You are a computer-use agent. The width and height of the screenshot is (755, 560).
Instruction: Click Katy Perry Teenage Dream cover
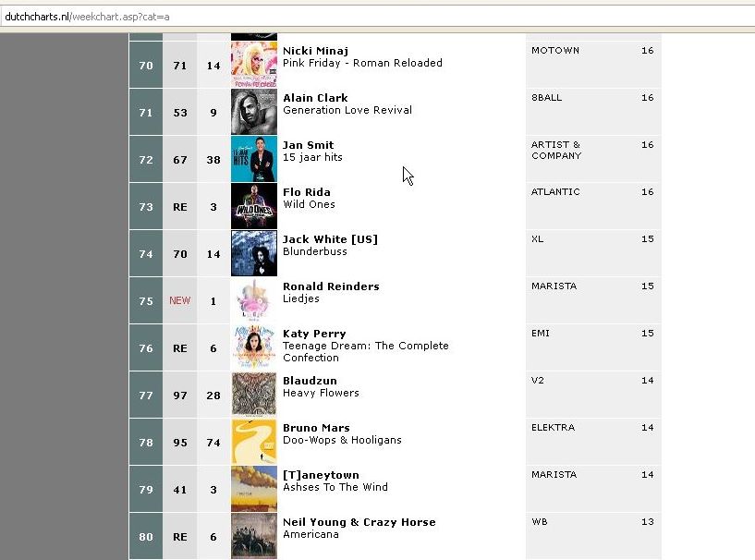point(253,347)
